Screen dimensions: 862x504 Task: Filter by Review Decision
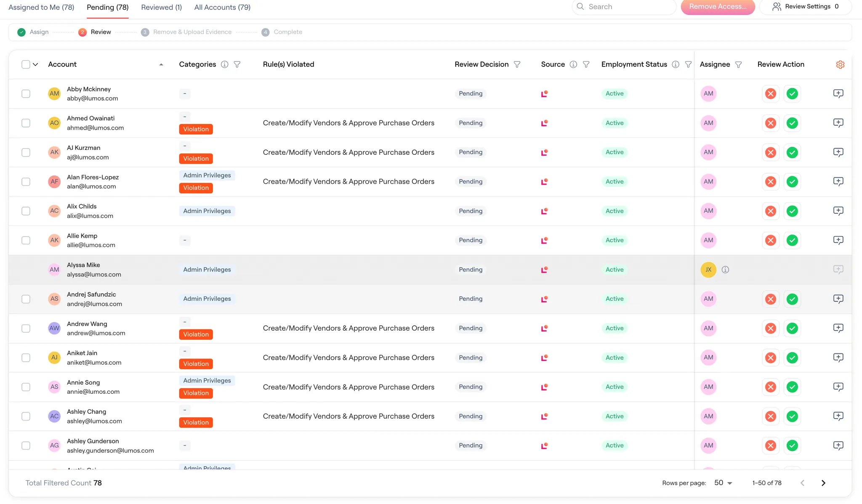tap(517, 64)
